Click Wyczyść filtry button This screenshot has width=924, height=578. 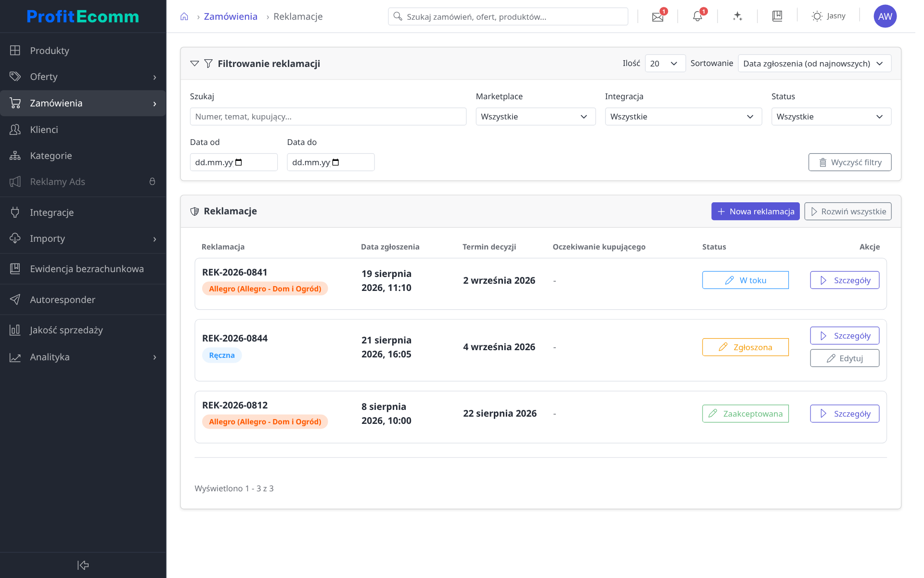[x=849, y=162]
